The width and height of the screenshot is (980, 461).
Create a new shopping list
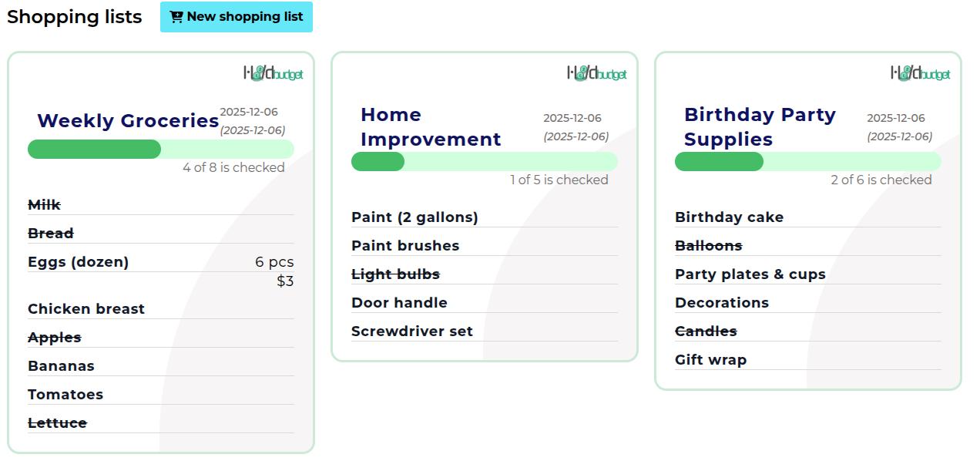click(237, 17)
